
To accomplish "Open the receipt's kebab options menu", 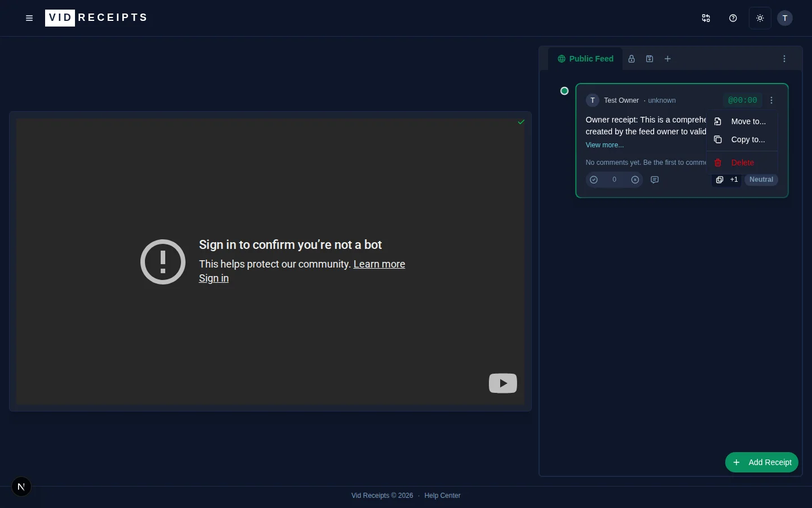I will click(771, 100).
